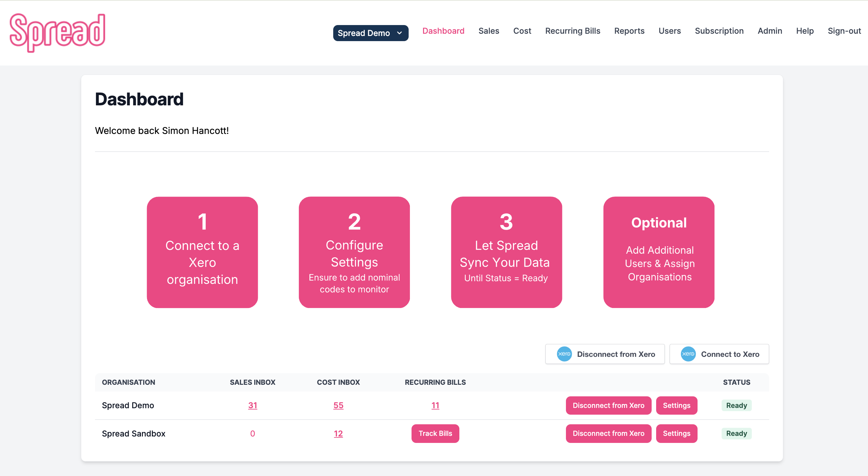Image resolution: width=868 pixels, height=476 pixels.
Task: Open Settings for Spread Demo
Action: point(676,405)
